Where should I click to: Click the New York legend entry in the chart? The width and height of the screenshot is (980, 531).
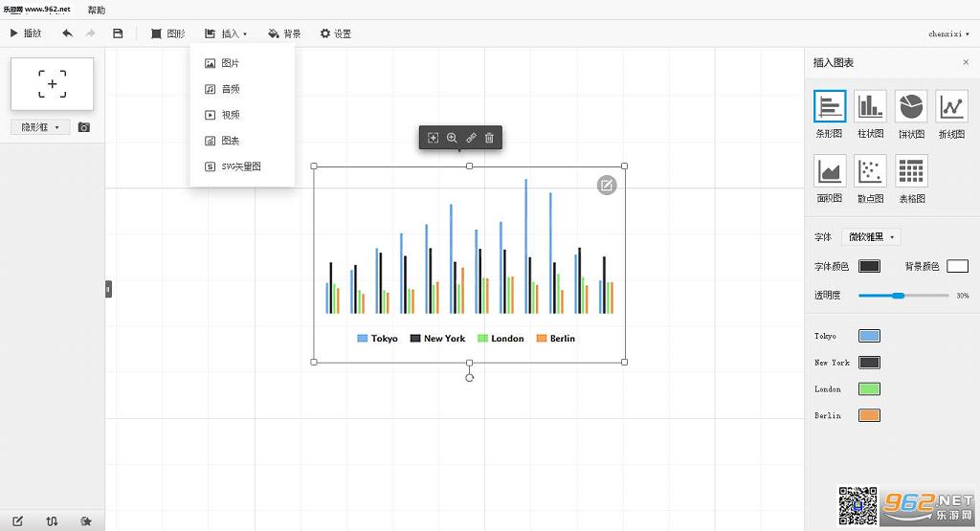point(437,338)
